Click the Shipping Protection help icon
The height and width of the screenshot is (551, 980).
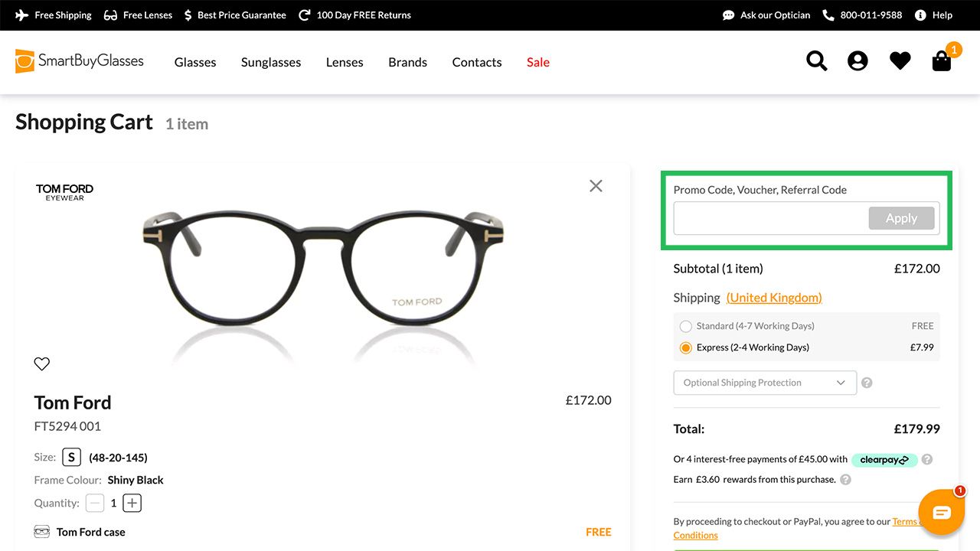[x=867, y=383]
